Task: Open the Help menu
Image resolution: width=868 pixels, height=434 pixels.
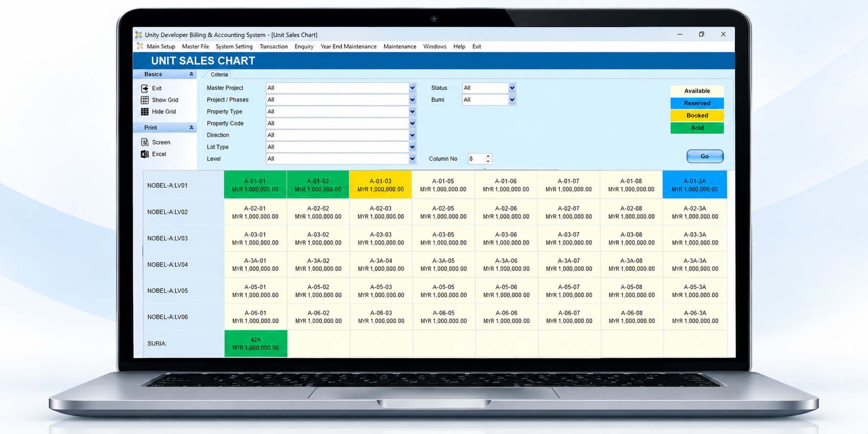Action: [459, 46]
